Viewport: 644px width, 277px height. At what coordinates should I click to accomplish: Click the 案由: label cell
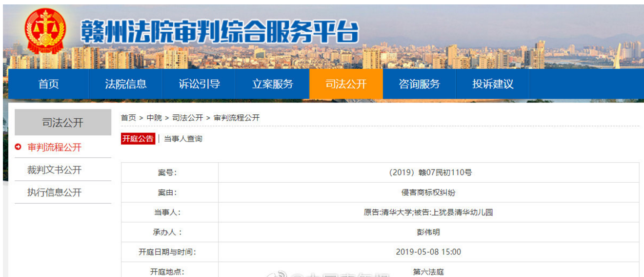coord(170,192)
